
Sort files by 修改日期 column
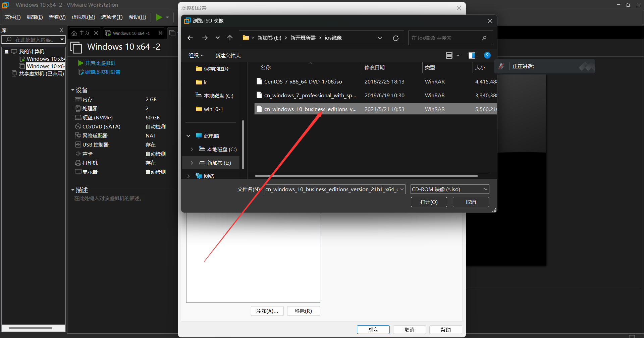pos(375,67)
